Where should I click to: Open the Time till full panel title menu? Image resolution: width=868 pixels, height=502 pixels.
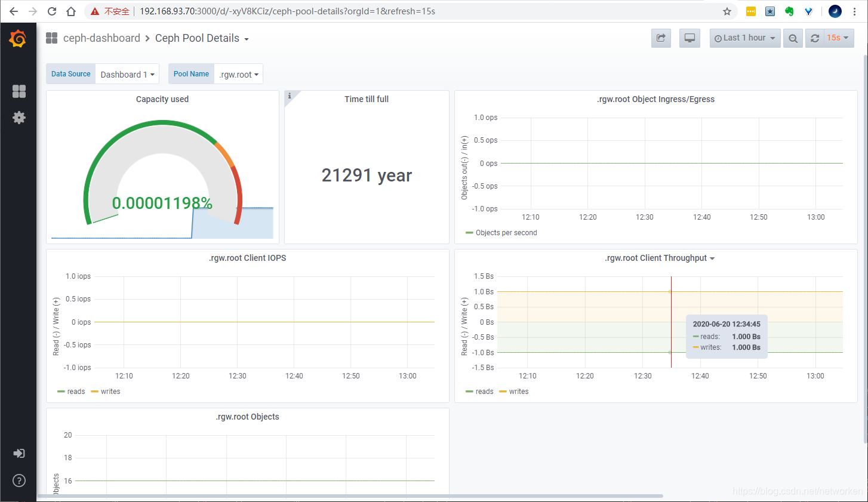coord(367,99)
